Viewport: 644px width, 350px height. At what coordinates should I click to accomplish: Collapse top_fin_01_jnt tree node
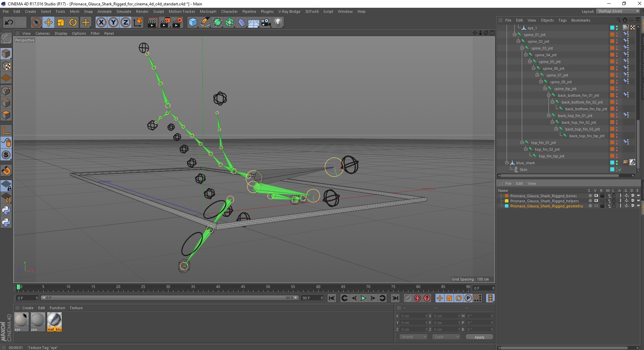point(522,143)
